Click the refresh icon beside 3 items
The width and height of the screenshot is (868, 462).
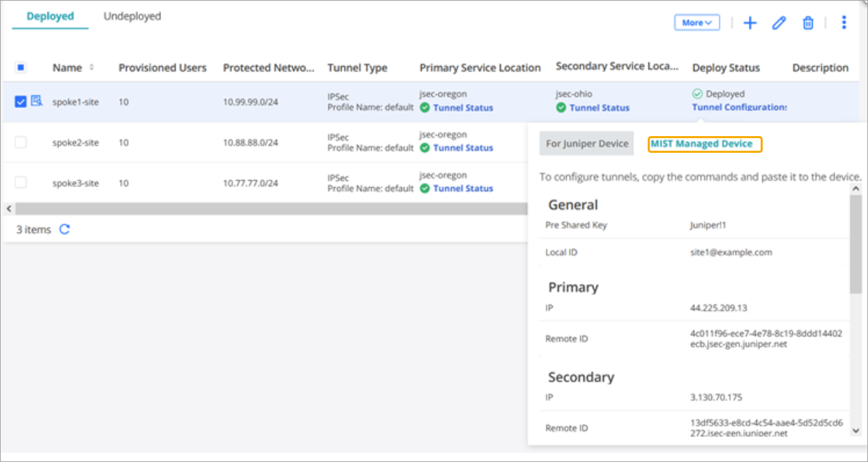click(65, 229)
